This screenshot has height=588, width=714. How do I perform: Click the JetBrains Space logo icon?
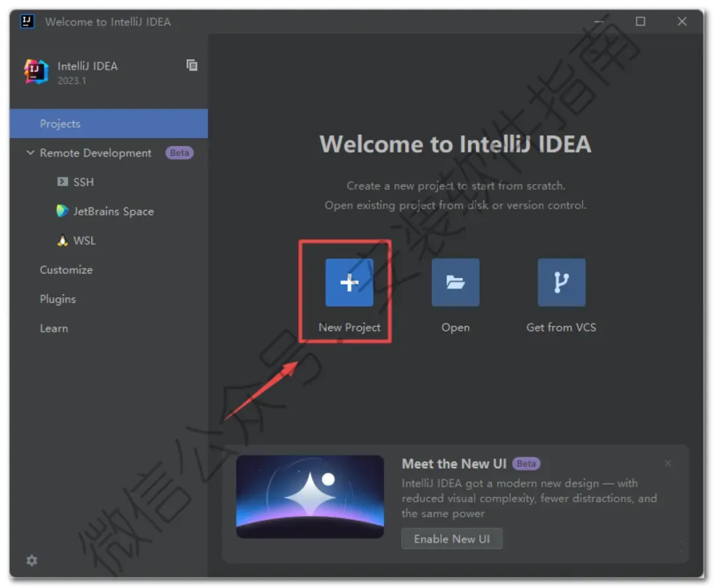[62, 211]
